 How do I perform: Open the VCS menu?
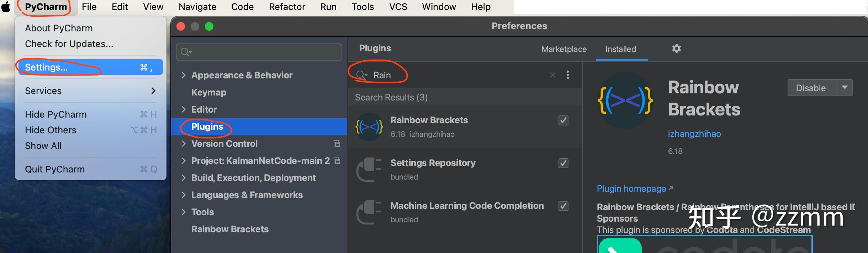[398, 6]
